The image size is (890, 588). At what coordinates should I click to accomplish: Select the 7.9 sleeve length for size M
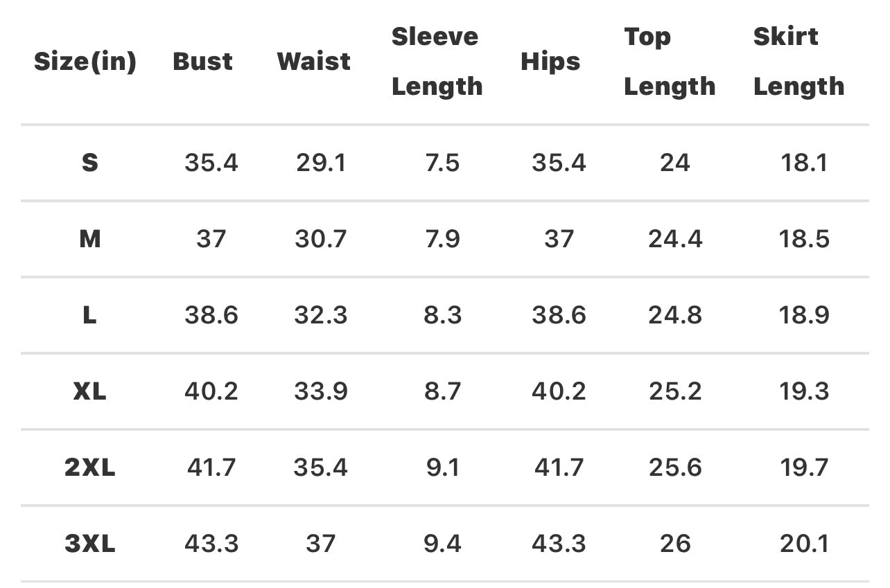click(x=442, y=240)
